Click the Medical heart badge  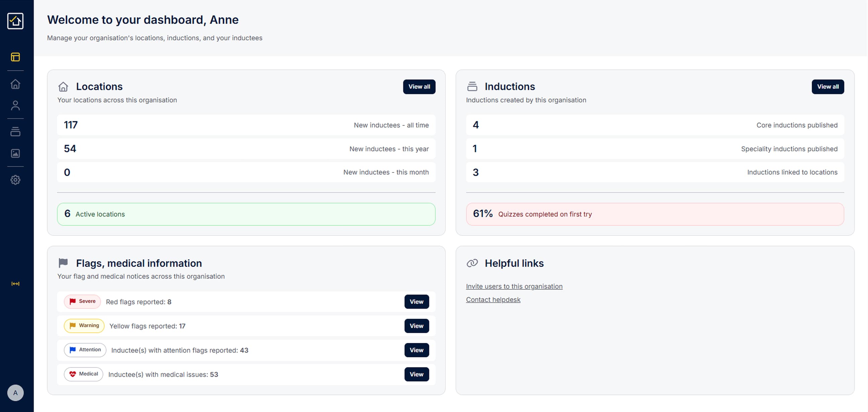click(83, 374)
